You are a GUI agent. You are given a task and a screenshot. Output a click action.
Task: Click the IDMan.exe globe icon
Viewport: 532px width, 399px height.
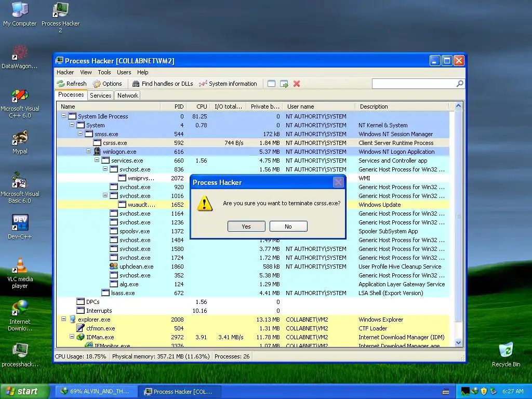pos(81,337)
